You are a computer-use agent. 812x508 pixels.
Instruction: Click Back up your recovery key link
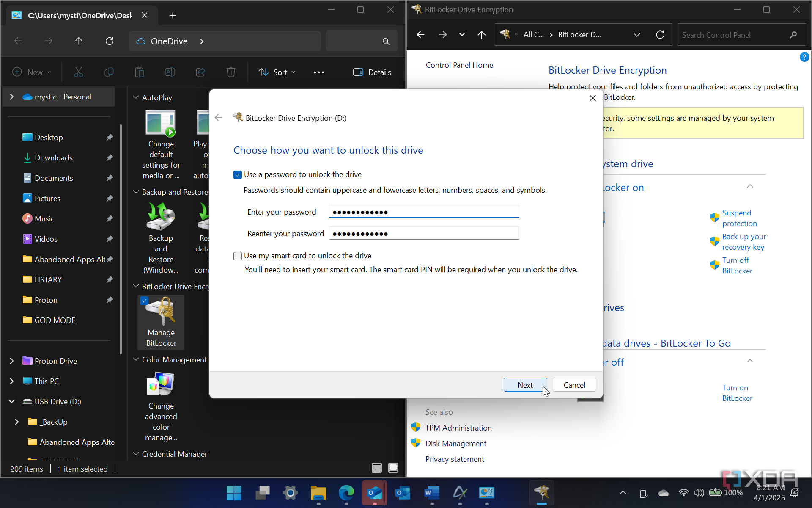point(743,242)
